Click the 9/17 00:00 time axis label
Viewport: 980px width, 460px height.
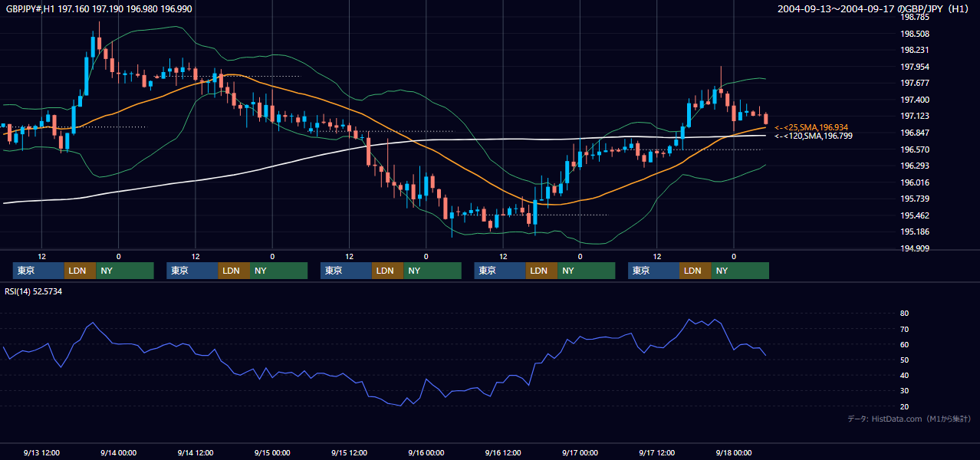click(580, 452)
